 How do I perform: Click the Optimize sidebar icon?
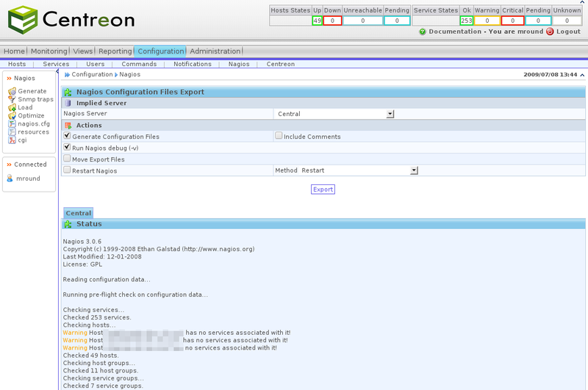(11, 115)
